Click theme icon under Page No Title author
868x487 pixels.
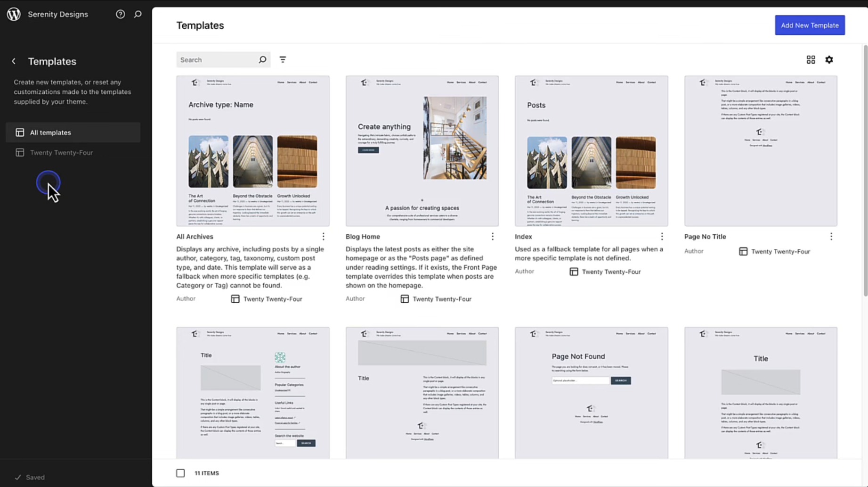pyautogui.click(x=743, y=251)
